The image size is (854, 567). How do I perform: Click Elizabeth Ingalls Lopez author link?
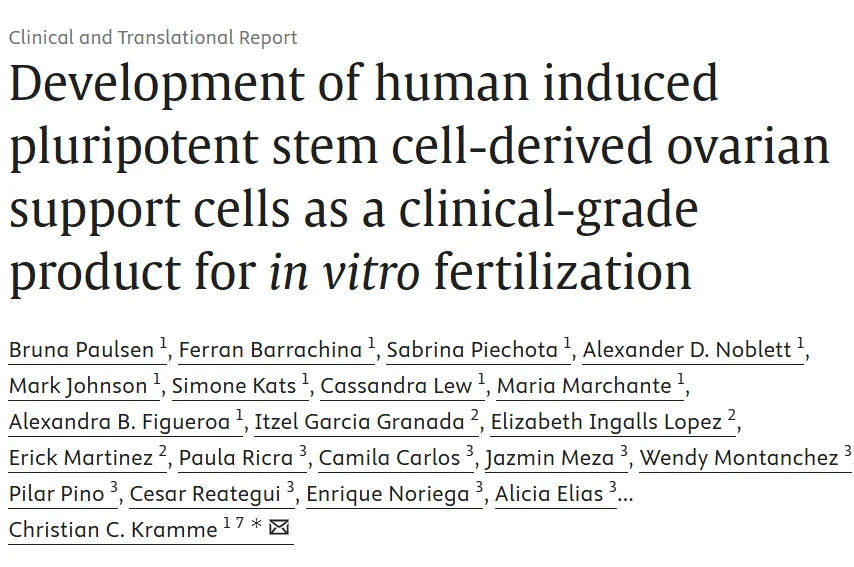click(x=606, y=422)
